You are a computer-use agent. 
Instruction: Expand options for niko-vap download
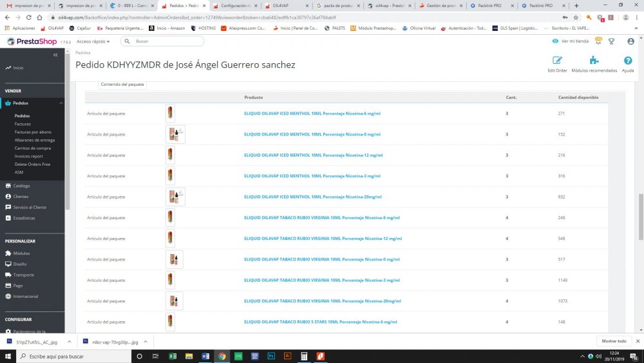pyautogui.click(x=146, y=342)
